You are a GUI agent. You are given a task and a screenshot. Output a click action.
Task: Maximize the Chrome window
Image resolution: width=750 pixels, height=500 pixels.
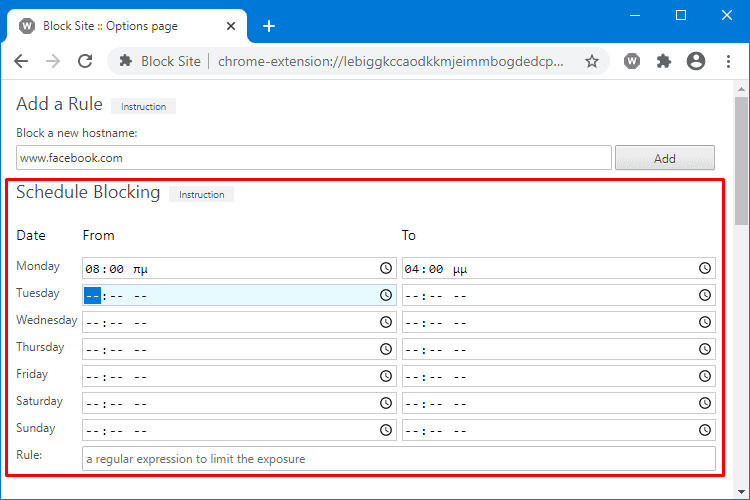tap(681, 15)
